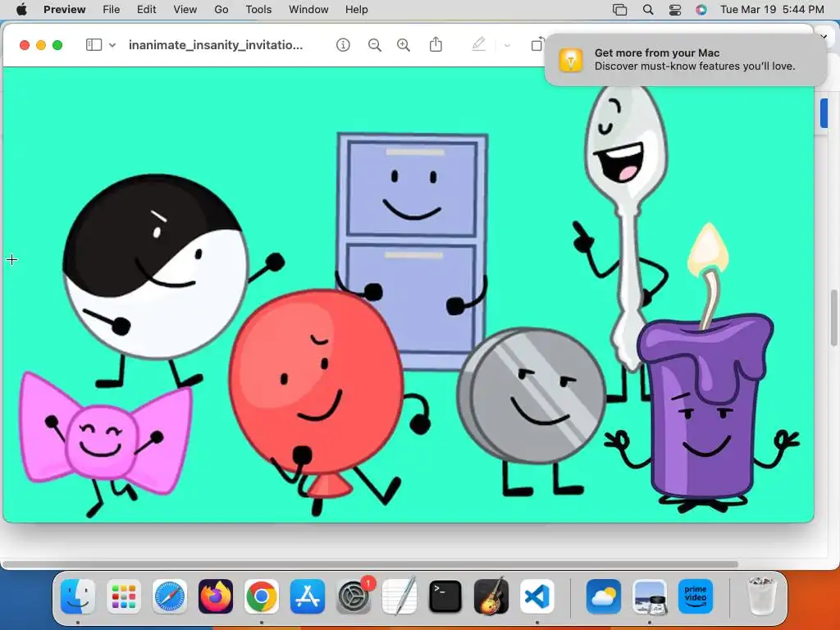Click the vertical scrollbar thumb
This screenshot has width=840, height=630.
pyautogui.click(x=833, y=317)
